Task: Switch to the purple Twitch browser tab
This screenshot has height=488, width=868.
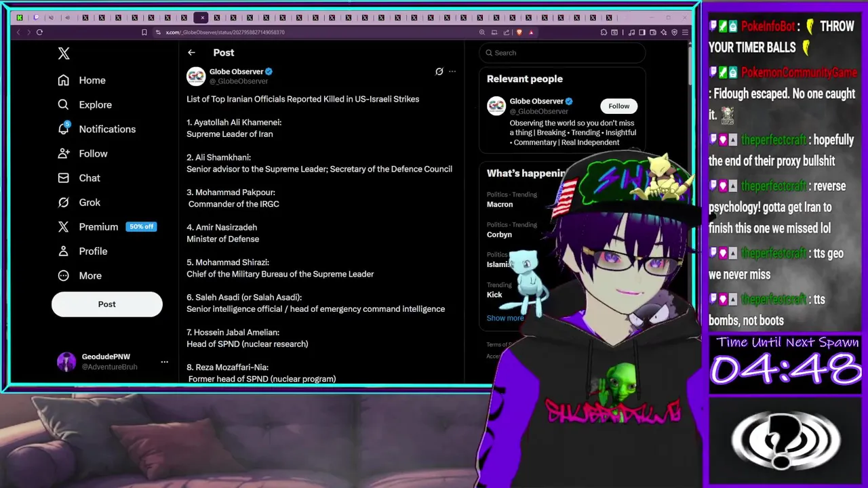Action: [36, 18]
